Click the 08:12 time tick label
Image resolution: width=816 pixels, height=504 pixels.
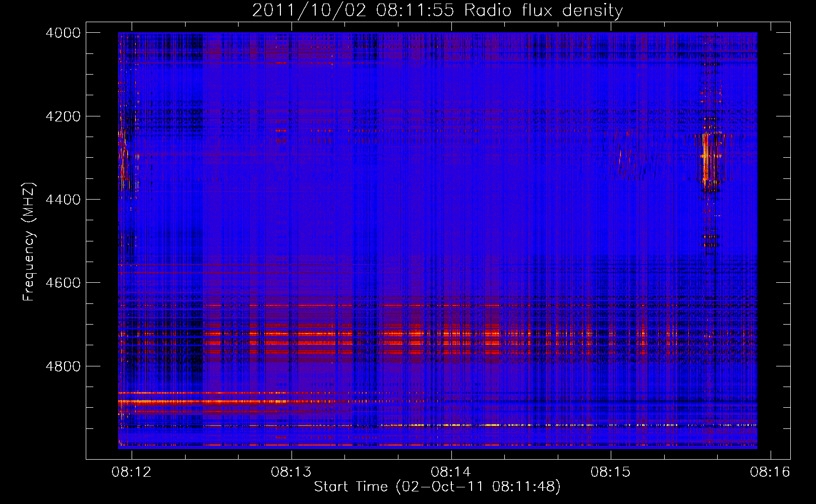(x=132, y=472)
